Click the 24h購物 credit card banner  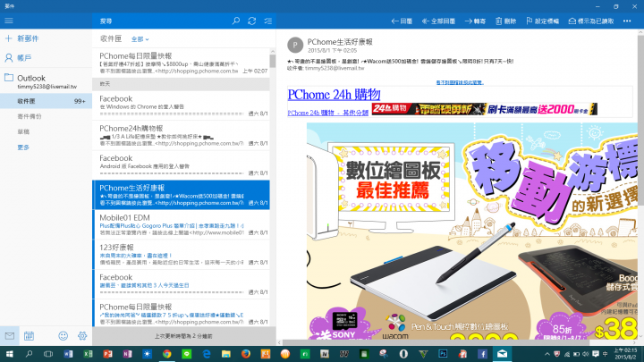click(x=484, y=109)
